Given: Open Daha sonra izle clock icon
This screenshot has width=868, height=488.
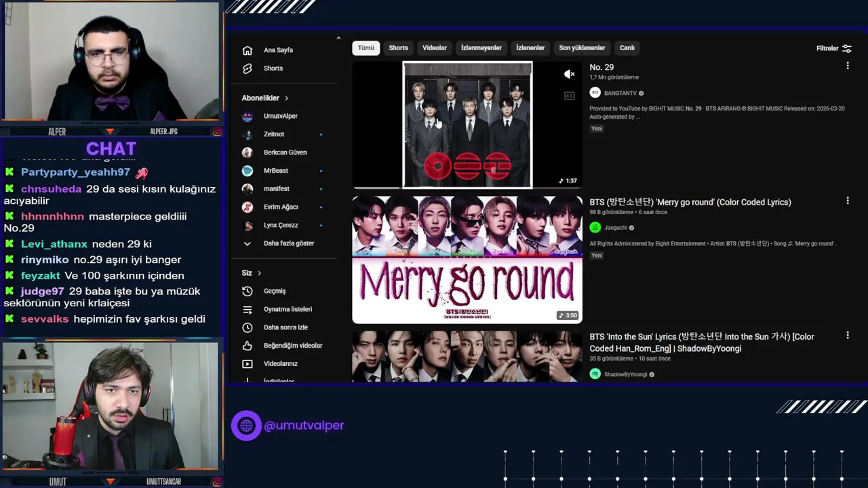Looking at the screenshot, I should pos(248,327).
